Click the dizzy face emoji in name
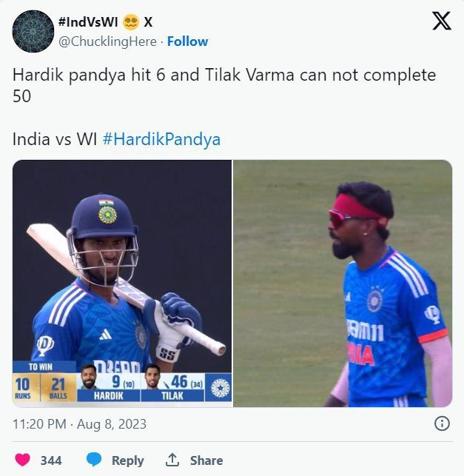Screen dimensions: 464x476 131,22
